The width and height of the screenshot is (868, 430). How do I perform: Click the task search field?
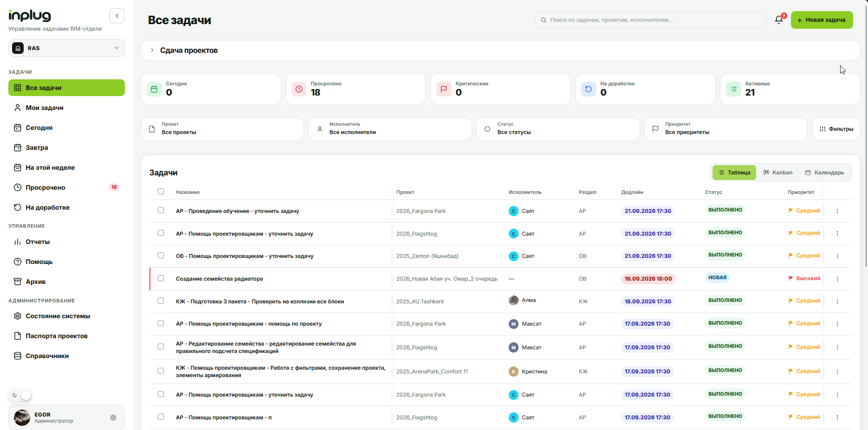(x=650, y=20)
